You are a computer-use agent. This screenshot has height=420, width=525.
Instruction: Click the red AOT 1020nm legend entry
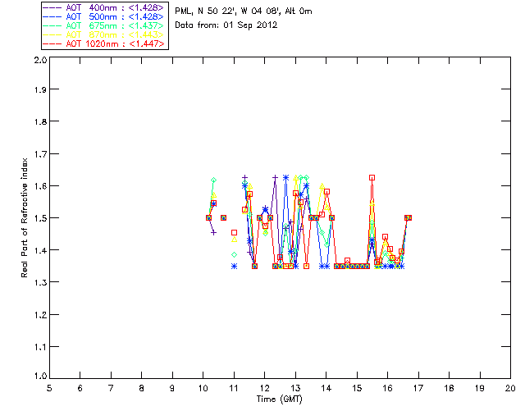(x=104, y=43)
